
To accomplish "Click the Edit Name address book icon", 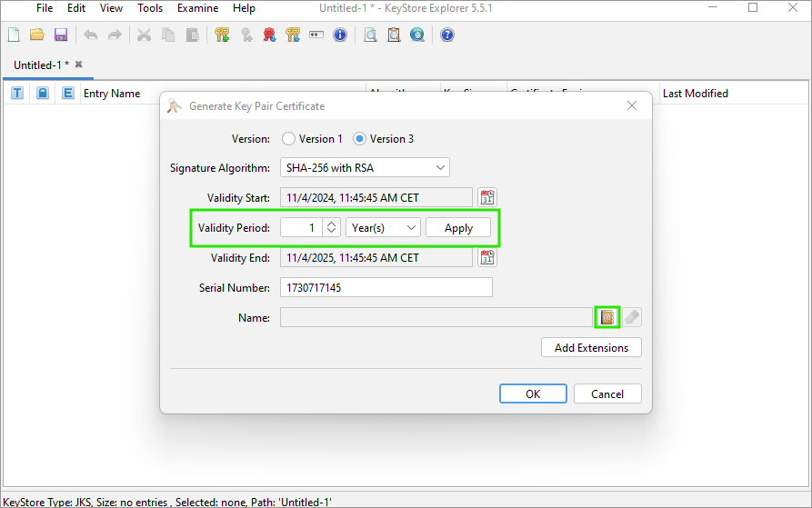I will [x=606, y=317].
